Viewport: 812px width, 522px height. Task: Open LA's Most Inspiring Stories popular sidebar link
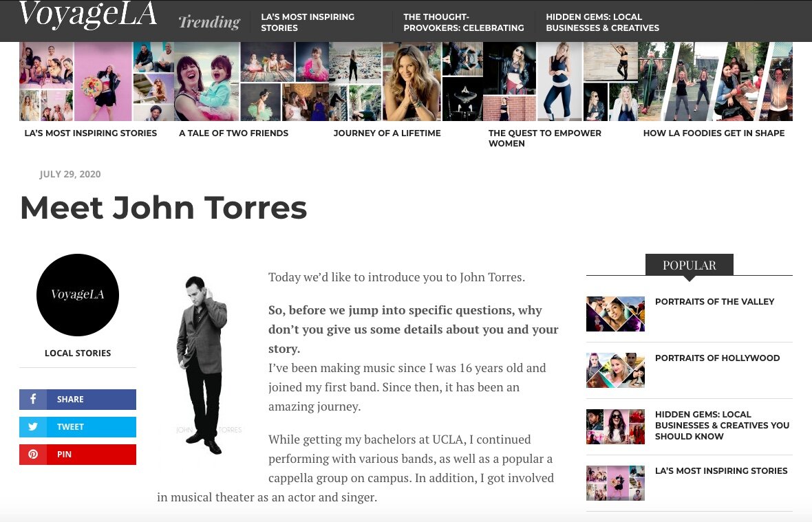tap(721, 471)
